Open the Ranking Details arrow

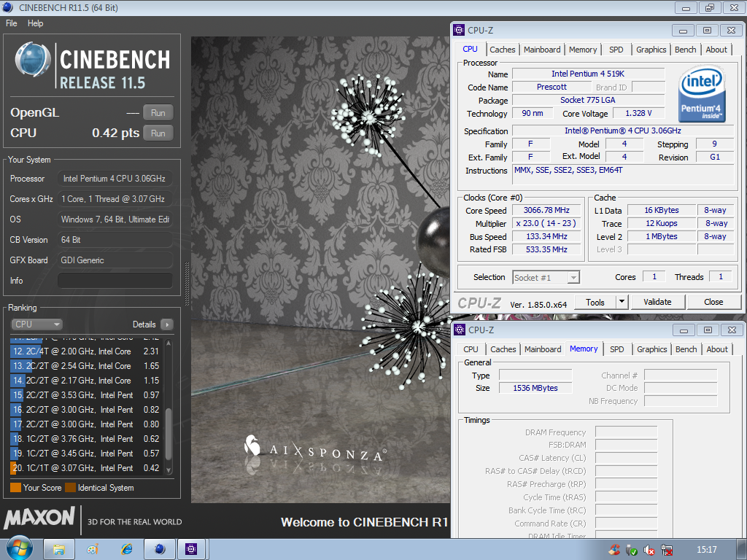coord(167,324)
